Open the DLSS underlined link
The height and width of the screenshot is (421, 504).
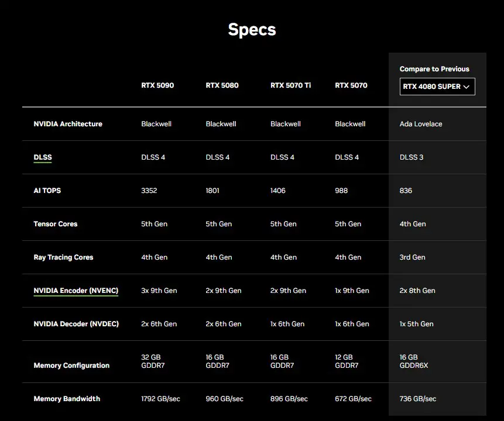[43, 157]
